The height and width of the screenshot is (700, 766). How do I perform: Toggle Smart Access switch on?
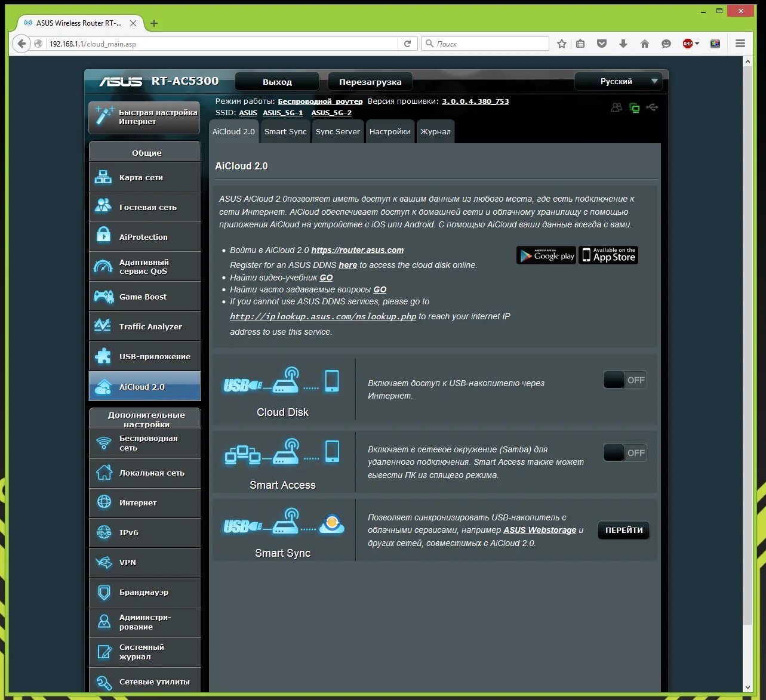[625, 453]
